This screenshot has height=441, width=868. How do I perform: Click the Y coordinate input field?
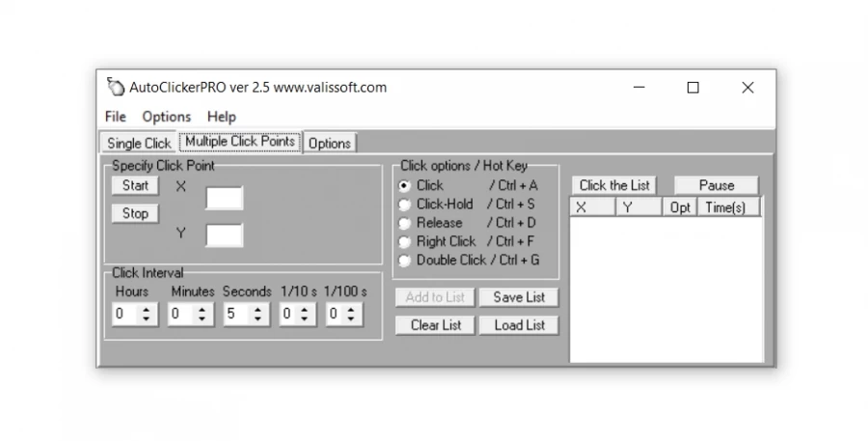tap(224, 234)
